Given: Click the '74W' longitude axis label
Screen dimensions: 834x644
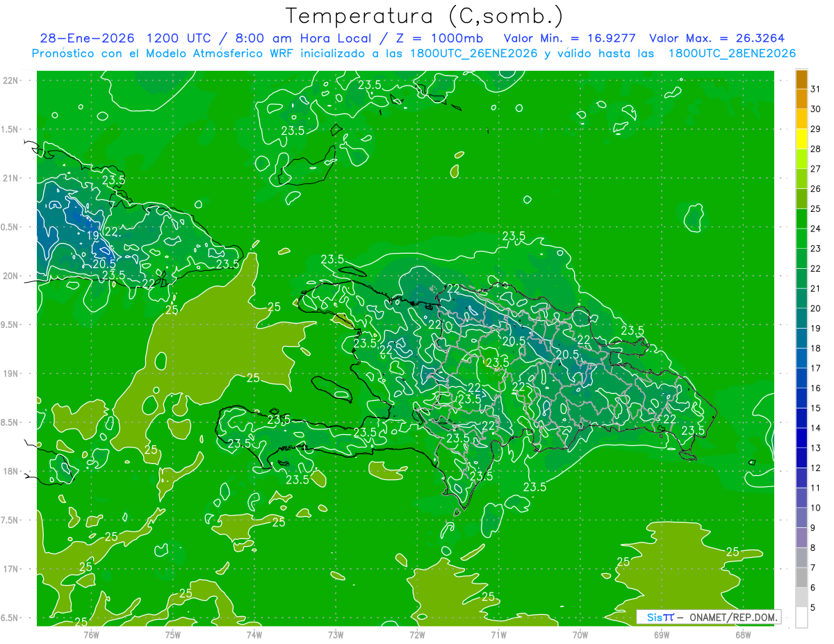Looking at the screenshot, I should coord(254,634).
